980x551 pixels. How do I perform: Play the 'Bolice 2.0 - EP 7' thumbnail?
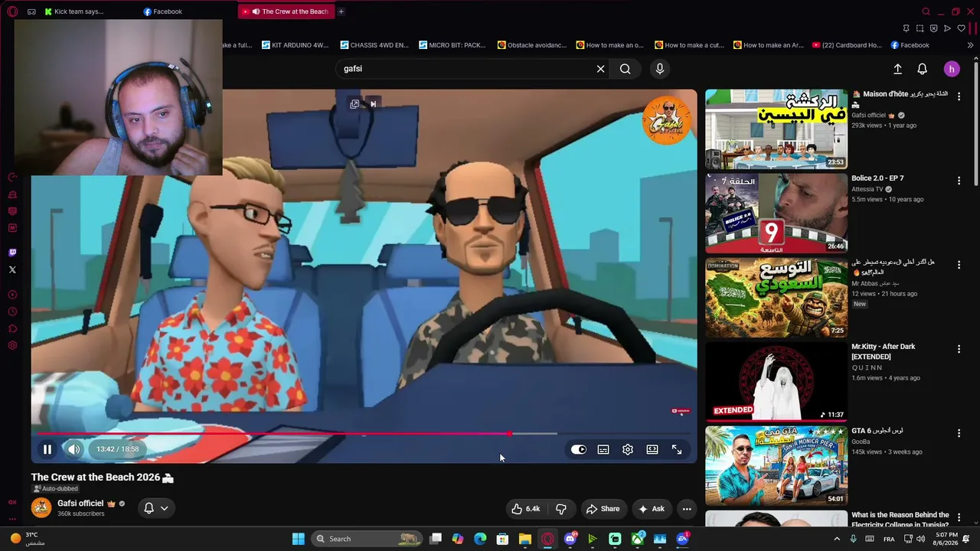pyautogui.click(x=776, y=214)
